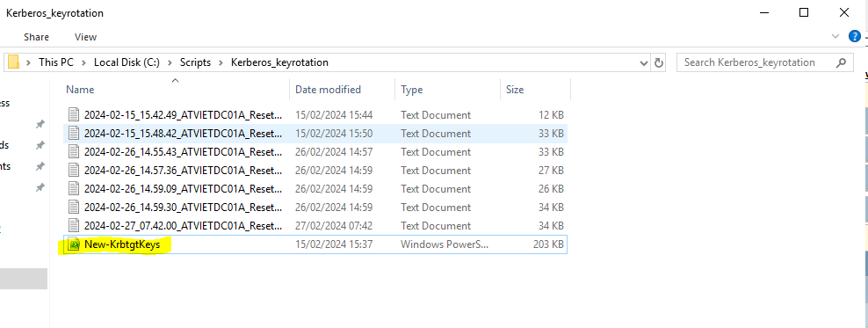Viewport: 868px width, 328px height.
Task: Expand chevron before This PC breadcrumb
Action: click(x=29, y=62)
